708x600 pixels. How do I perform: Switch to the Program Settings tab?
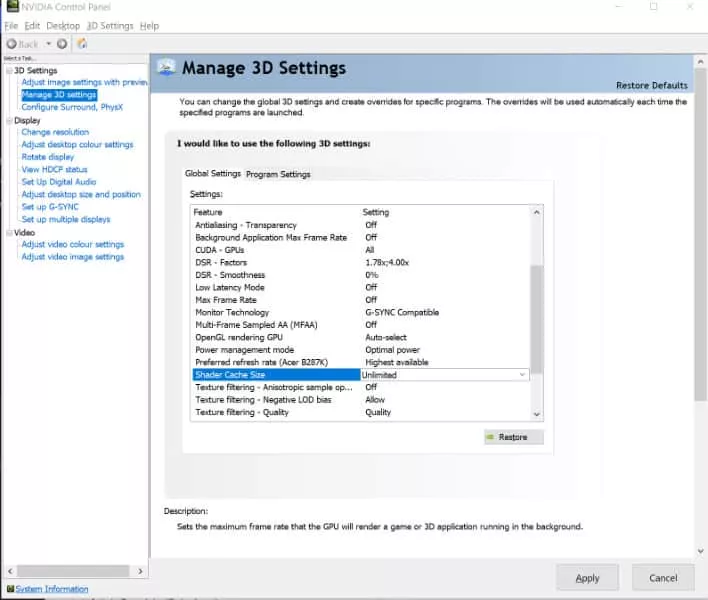tap(278, 174)
